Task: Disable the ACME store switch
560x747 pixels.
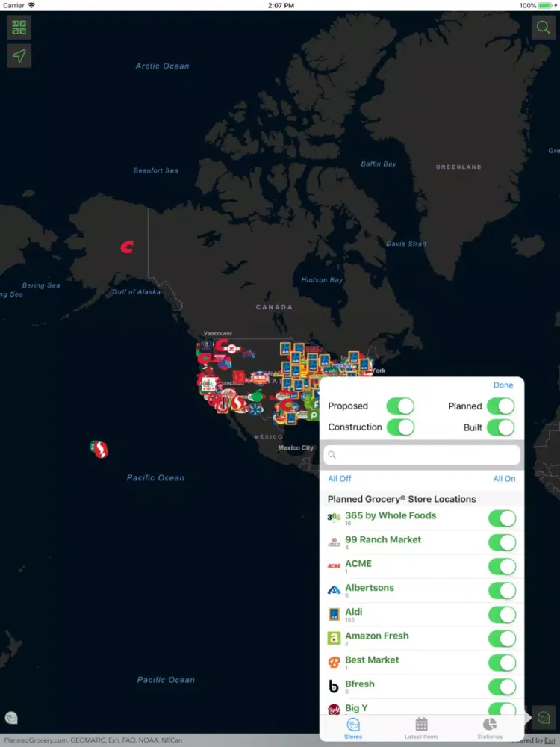Action: [x=503, y=566]
